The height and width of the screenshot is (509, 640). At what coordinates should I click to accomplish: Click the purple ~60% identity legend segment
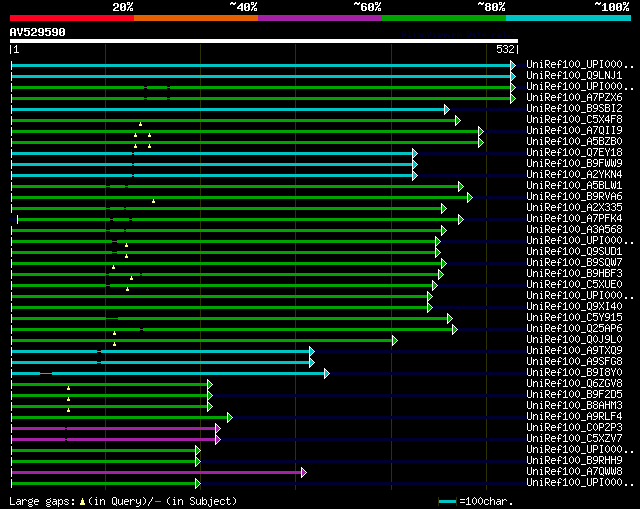click(320, 18)
